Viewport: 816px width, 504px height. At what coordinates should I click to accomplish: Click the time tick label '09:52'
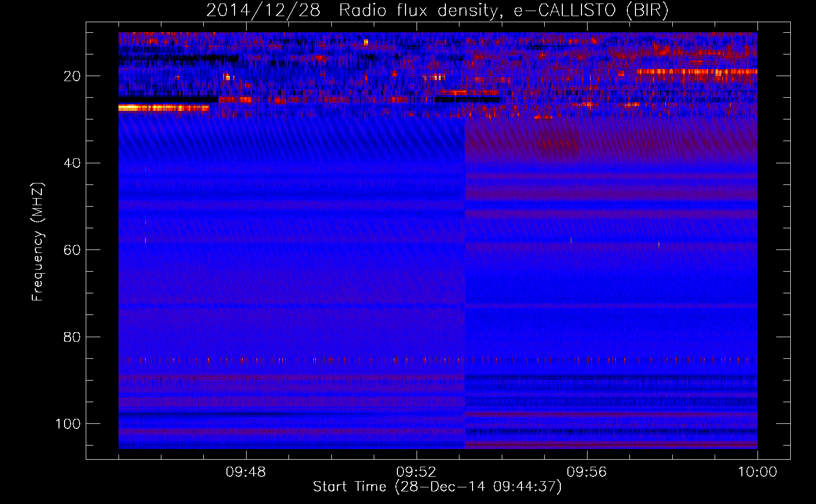coord(416,472)
